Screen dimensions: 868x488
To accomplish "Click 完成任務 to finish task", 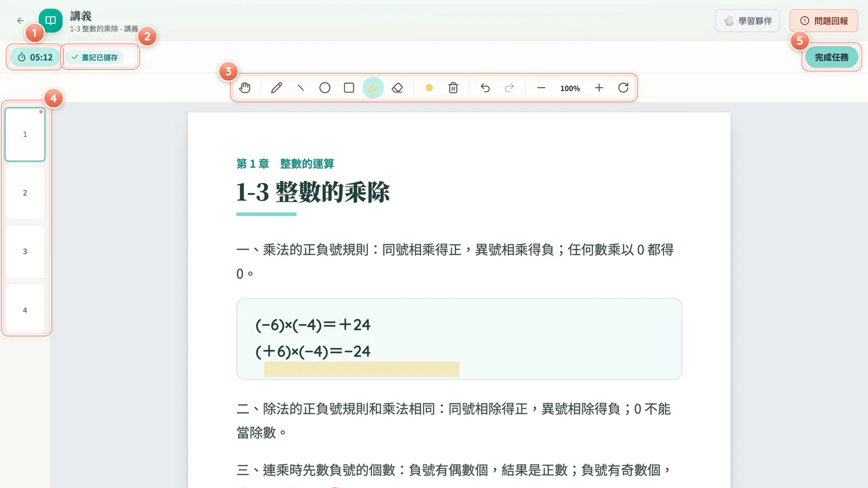I will point(831,57).
